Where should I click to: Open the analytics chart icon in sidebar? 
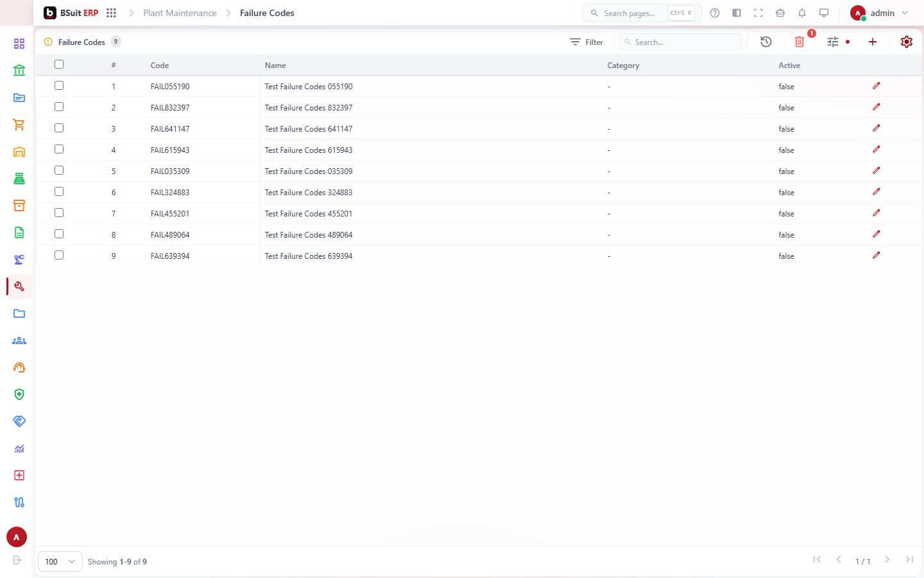pos(19,448)
